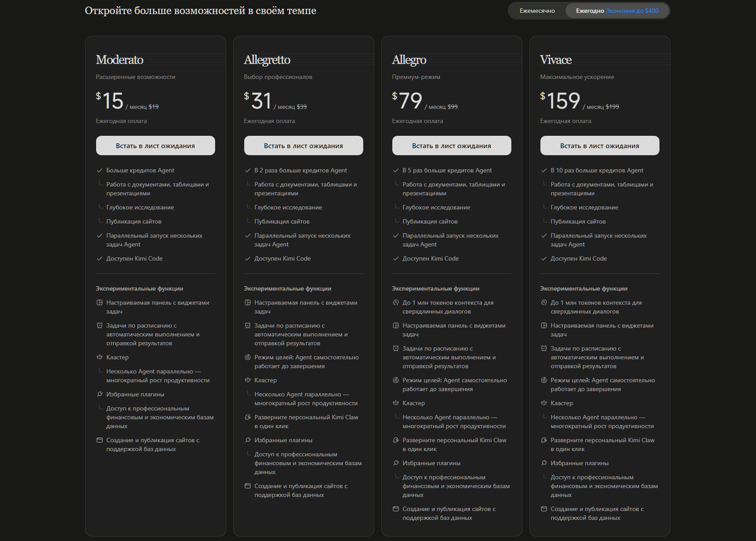Join the waitlist for the Vivace plan
This screenshot has width=756, height=541.
pos(600,146)
